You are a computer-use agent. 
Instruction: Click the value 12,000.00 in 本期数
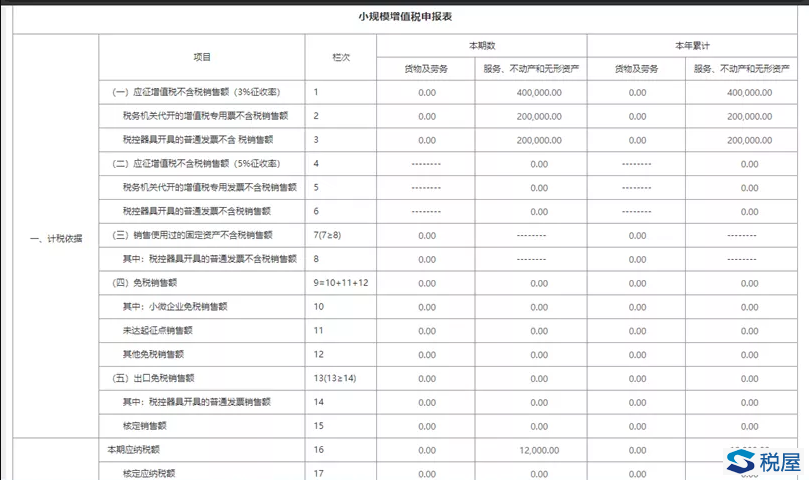pos(539,451)
